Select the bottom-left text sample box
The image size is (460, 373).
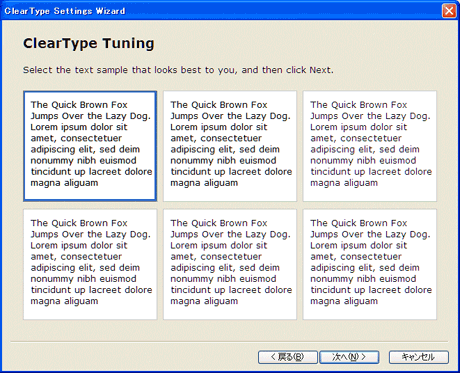tap(90, 264)
